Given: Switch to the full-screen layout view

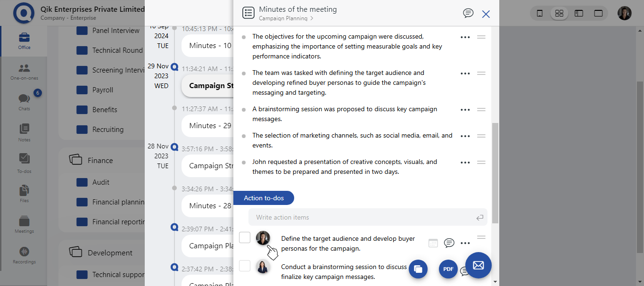Looking at the screenshot, I should 598,13.
